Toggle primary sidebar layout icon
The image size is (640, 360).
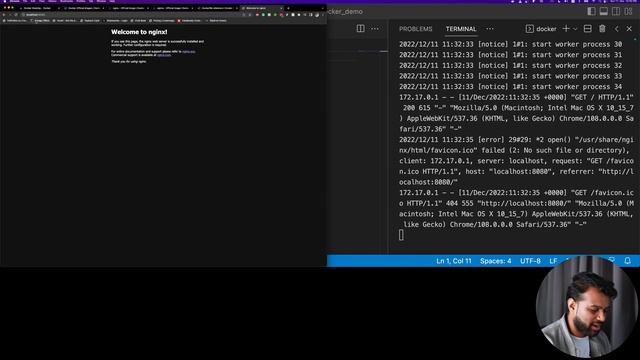591,11
